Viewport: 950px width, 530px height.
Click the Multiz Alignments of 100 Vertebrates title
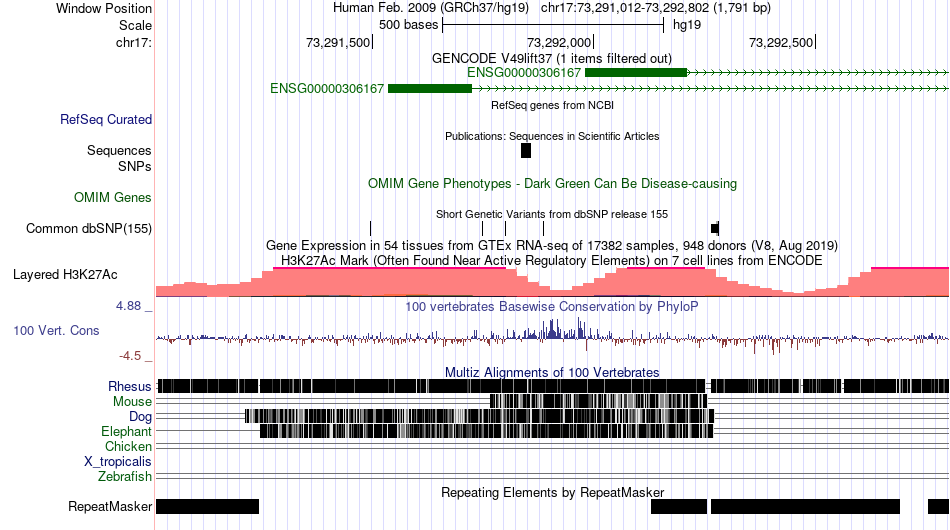click(x=552, y=372)
